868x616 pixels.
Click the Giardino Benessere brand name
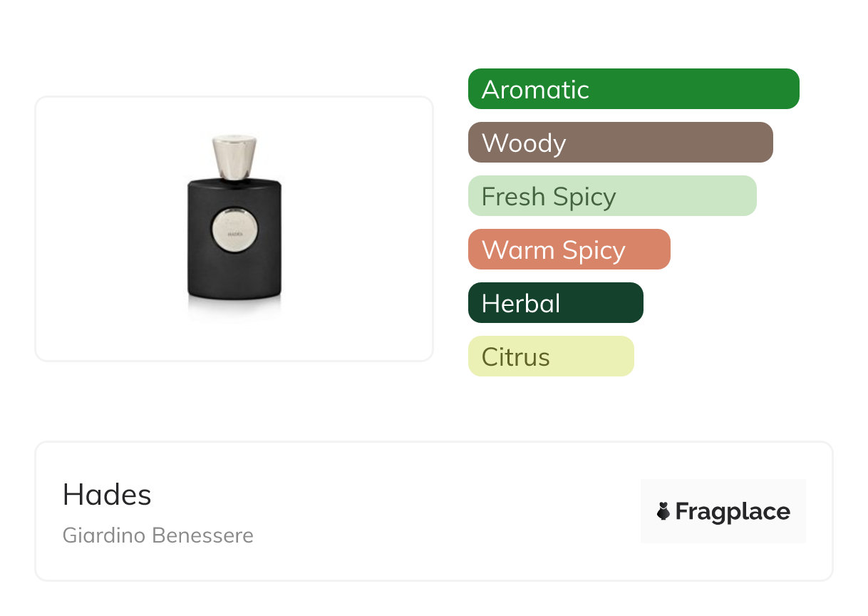(x=157, y=535)
